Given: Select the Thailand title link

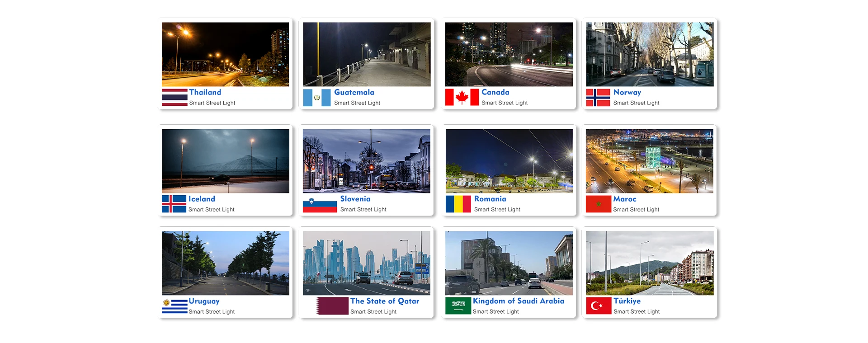Looking at the screenshot, I should [x=205, y=92].
